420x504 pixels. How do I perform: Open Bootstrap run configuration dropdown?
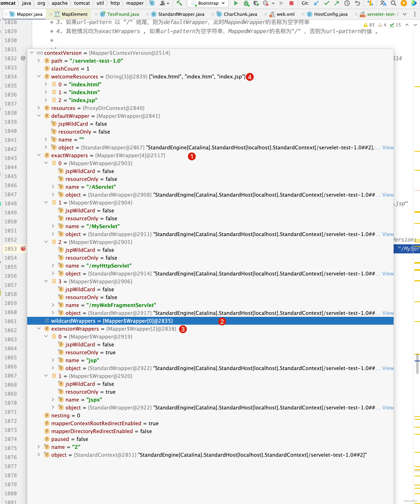(x=208, y=3)
